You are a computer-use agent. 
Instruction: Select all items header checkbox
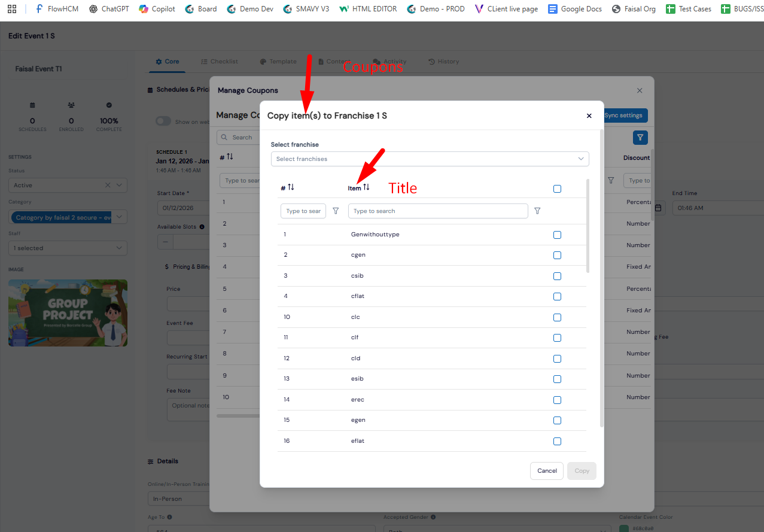pos(558,189)
